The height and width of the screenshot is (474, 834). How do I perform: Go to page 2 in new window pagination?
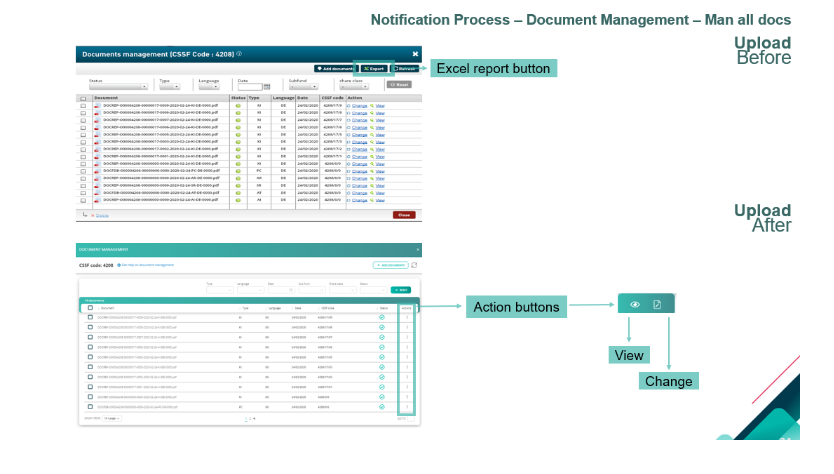click(x=250, y=419)
